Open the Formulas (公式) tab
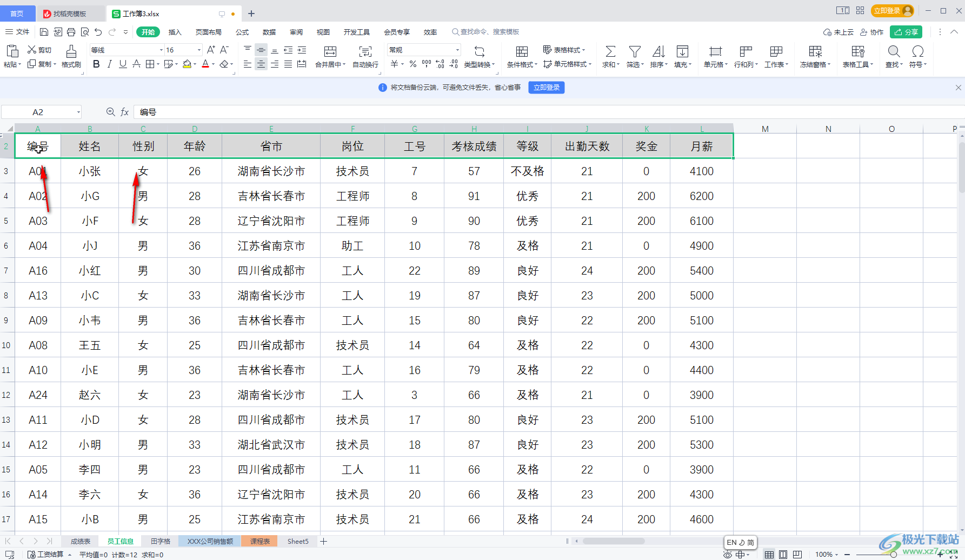This screenshot has height=560, width=965. point(242,32)
